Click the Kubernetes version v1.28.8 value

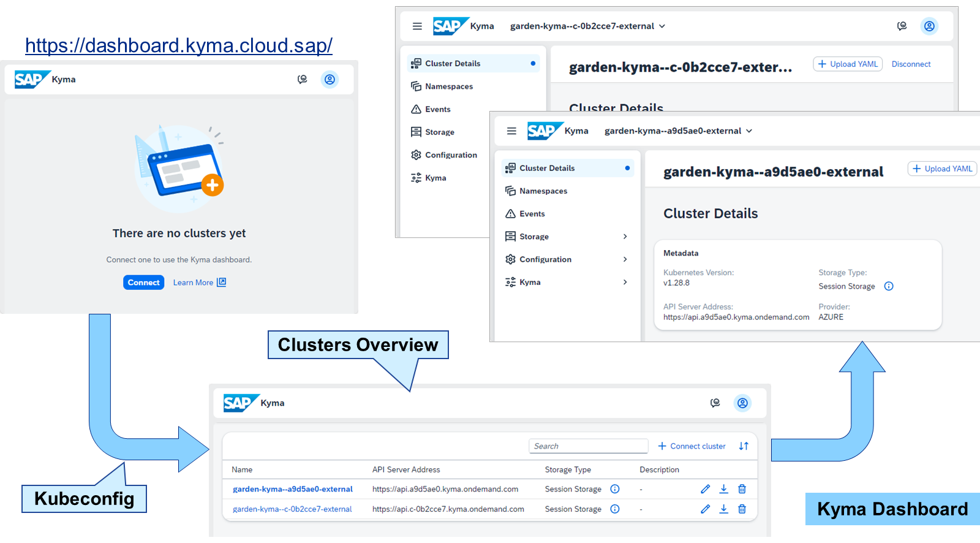click(676, 283)
